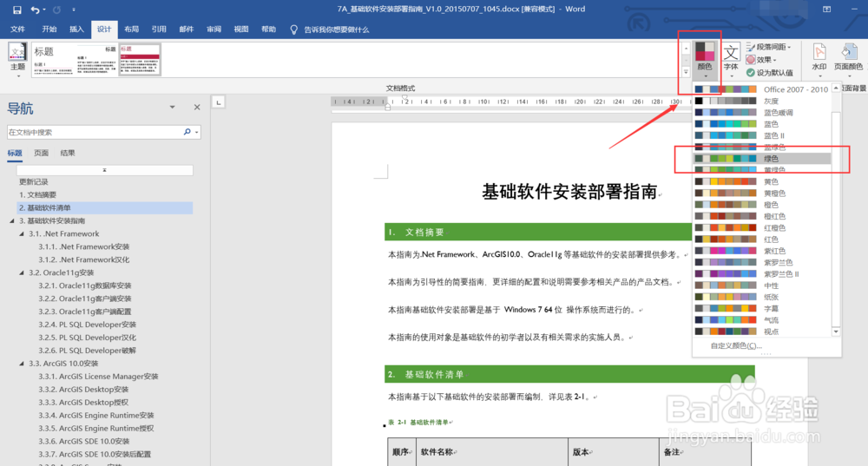
Task: Switch to the 帮助 (Help) tab
Action: point(268,30)
